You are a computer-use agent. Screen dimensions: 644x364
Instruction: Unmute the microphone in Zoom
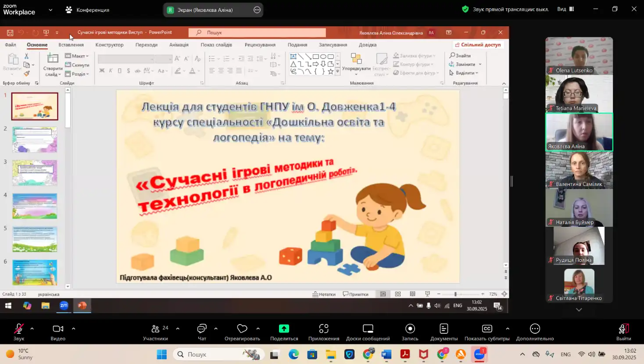(19, 329)
